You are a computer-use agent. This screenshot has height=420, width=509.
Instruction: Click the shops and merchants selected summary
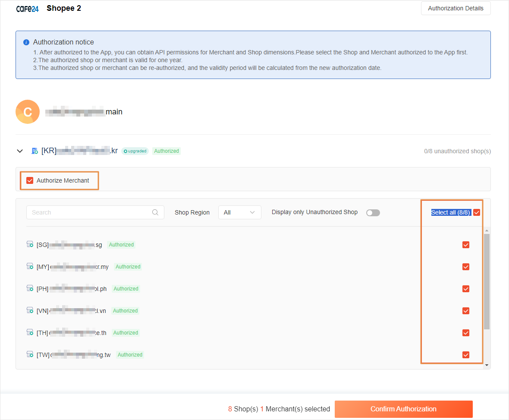click(x=279, y=409)
